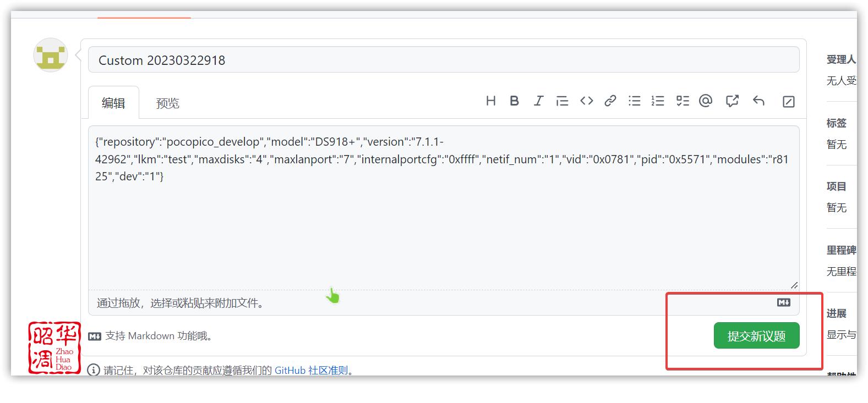
Task: Click the saved replies arrow icon
Action: pos(758,101)
